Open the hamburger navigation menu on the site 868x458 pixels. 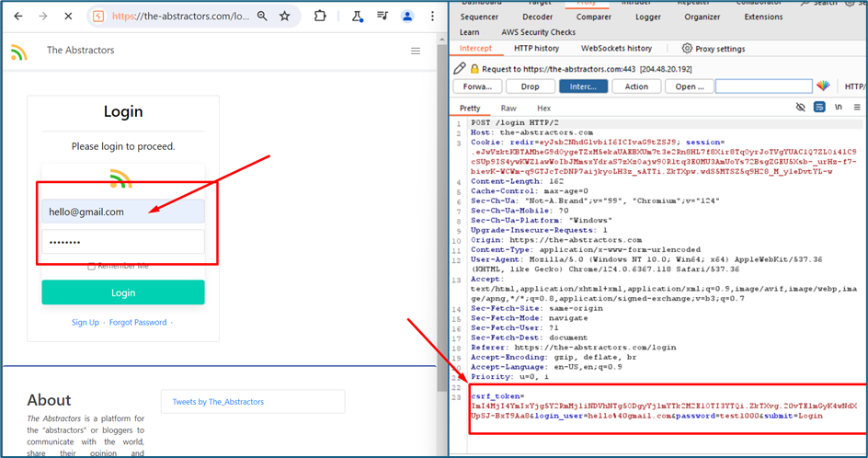(416, 51)
